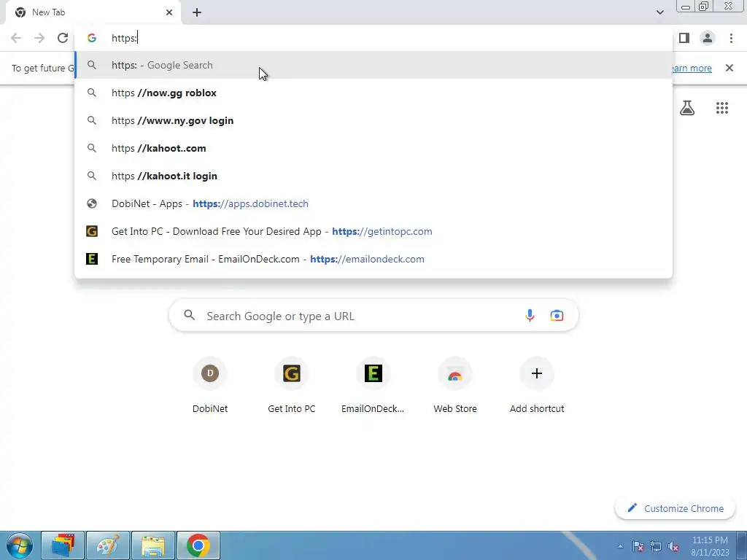
Task: Click the Add shortcut plus tile
Action: tap(537, 385)
